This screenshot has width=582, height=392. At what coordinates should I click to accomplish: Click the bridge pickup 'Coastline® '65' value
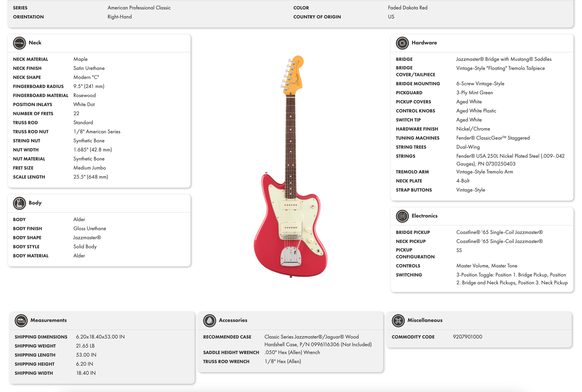tap(499, 232)
